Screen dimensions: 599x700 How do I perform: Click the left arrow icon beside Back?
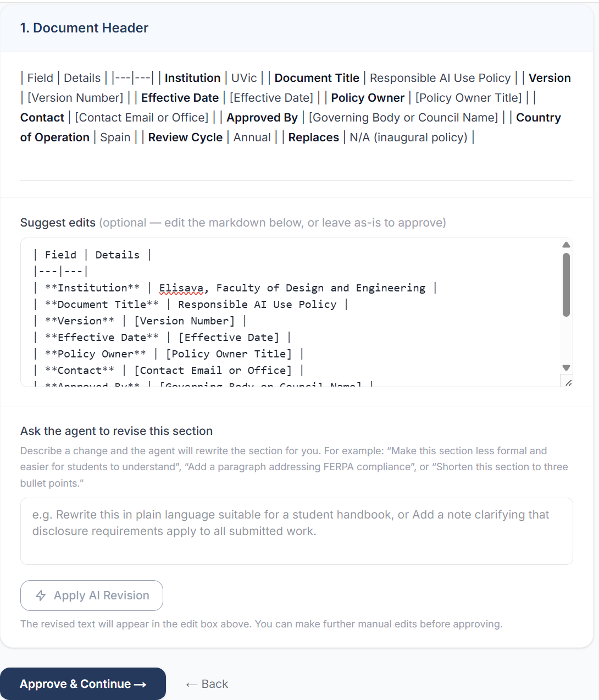tap(191, 684)
